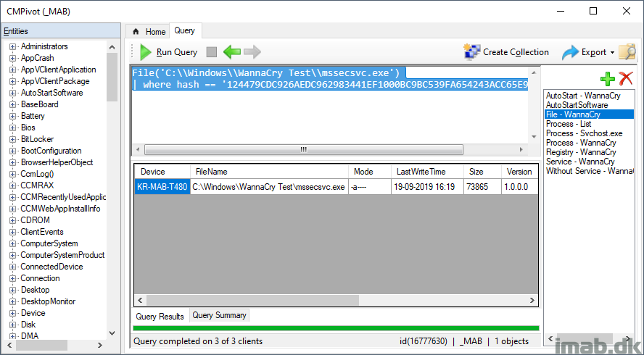This screenshot has height=355, width=644.
Task: Select favorite 'Process - List'
Action: 569,124
